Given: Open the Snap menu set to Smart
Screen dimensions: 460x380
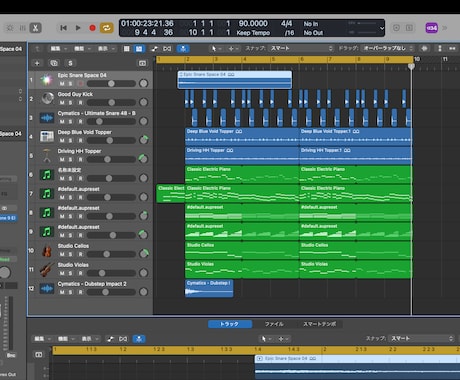Looking at the screenshot, I should click(x=301, y=48).
